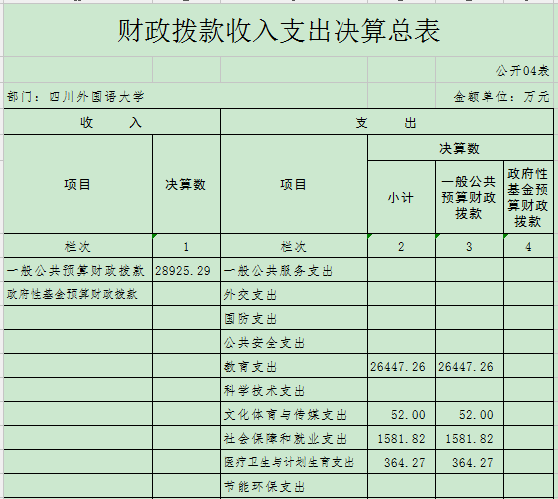This screenshot has width=558, height=499.
Task: Select the column number 4 cell
Action: [528, 246]
